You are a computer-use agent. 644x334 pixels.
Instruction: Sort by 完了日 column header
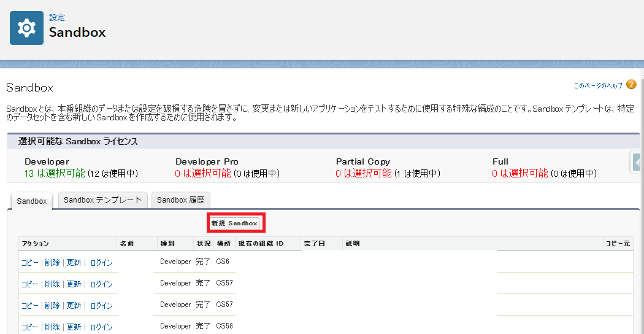tap(321, 244)
